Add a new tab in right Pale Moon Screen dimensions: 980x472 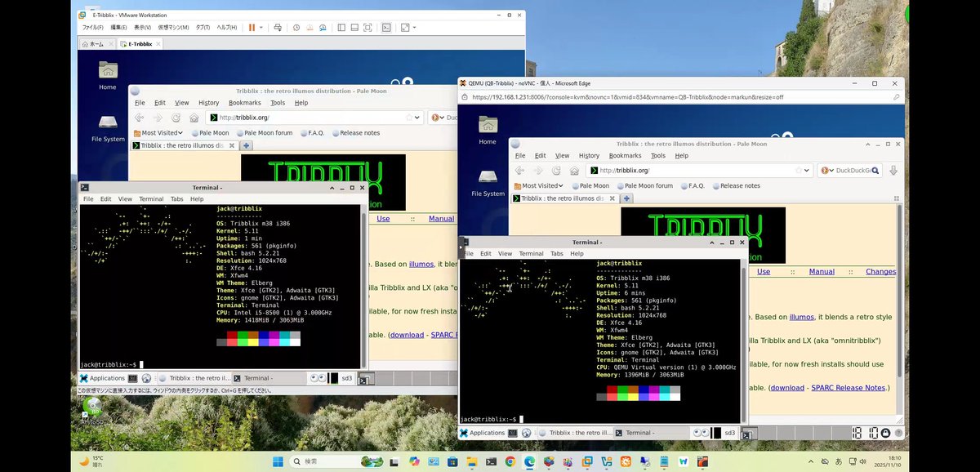click(626, 198)
